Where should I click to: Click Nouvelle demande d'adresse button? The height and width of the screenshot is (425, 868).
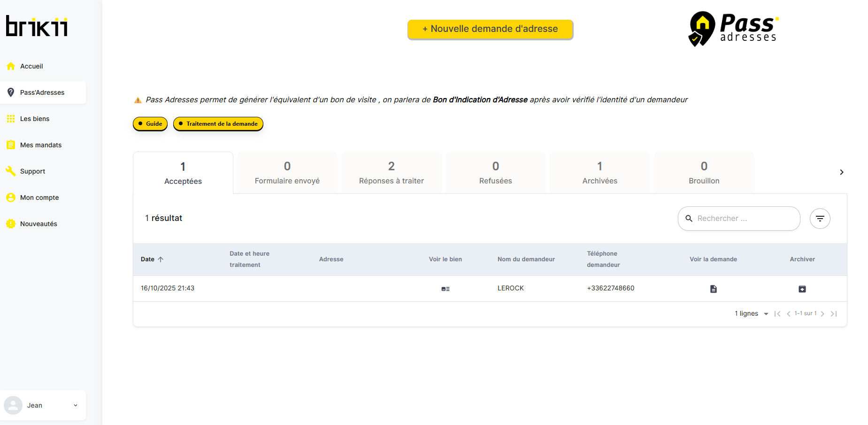coord(490,29)
